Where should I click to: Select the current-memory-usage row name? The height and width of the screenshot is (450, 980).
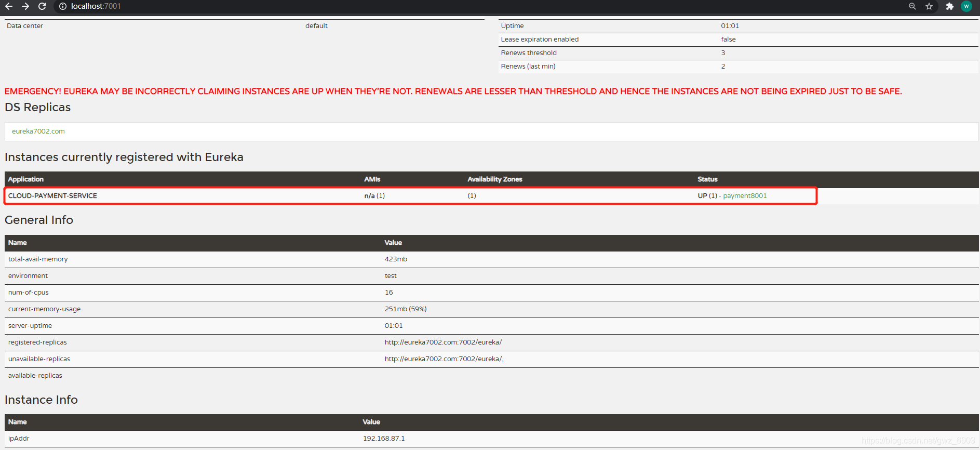coord(45,309)
